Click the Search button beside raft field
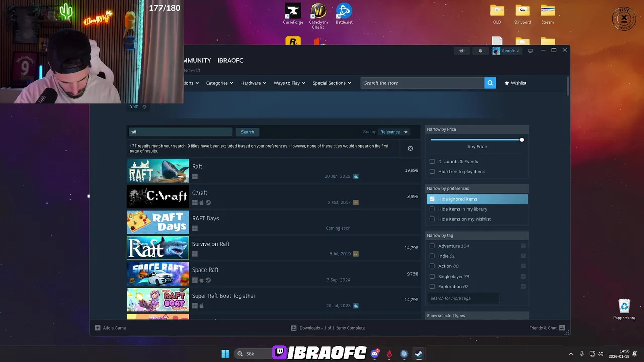Screen dimensions: 644x362 247,132
